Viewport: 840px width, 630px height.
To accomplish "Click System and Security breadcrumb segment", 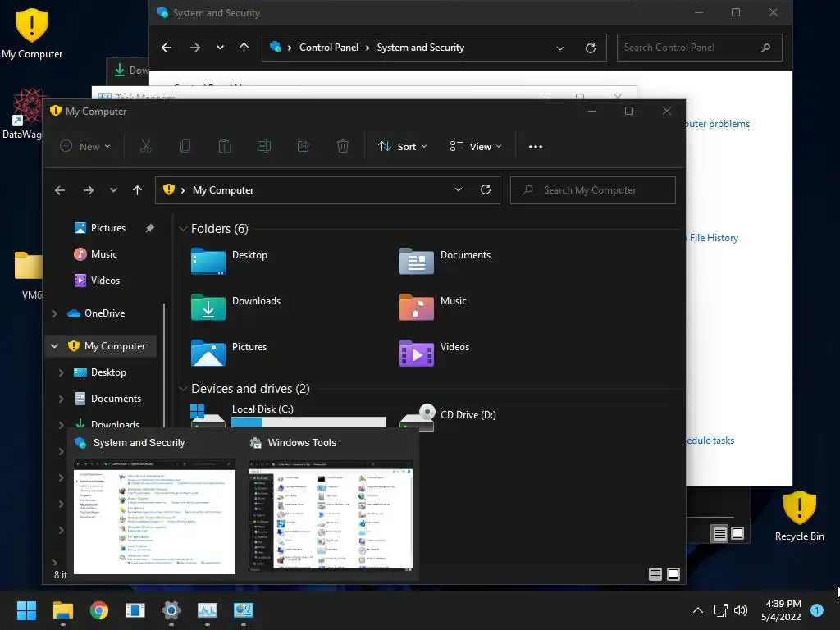I will 421,48.
